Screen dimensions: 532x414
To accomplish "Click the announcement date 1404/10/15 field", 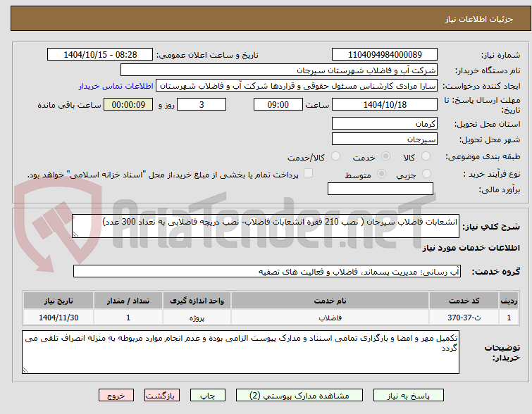I will 100,55.
